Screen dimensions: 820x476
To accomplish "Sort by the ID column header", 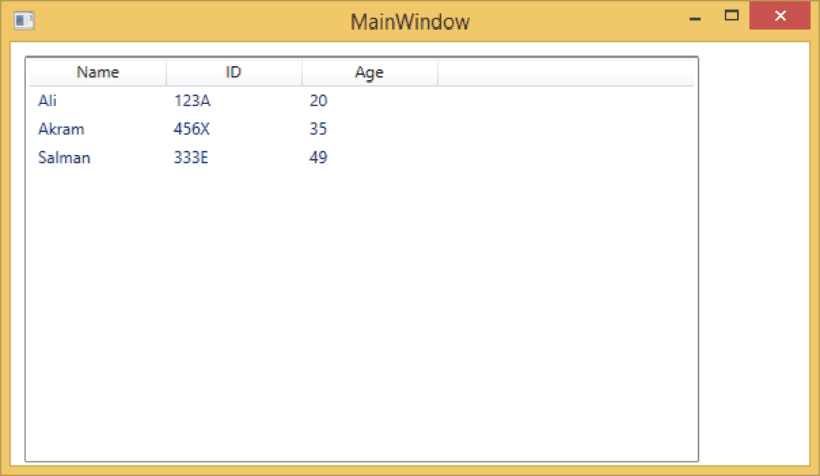I will 234,72.
